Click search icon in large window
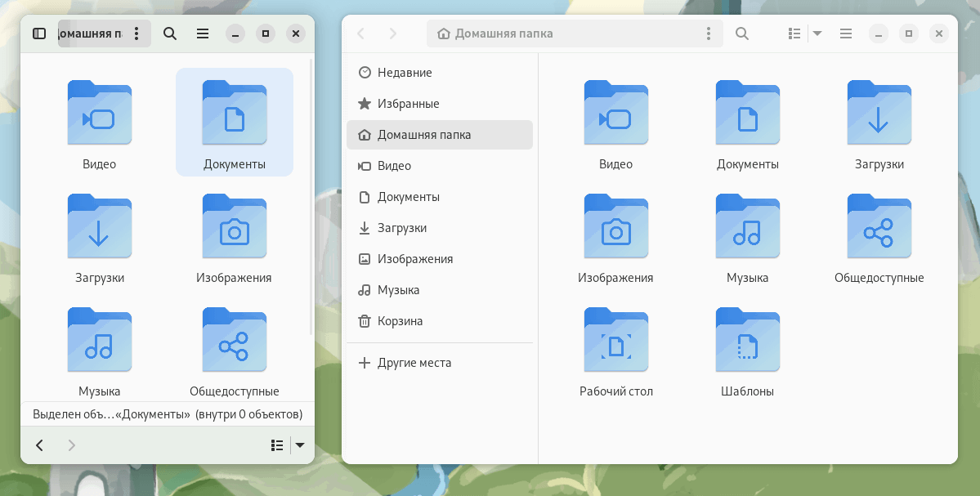 pos(742,34)
